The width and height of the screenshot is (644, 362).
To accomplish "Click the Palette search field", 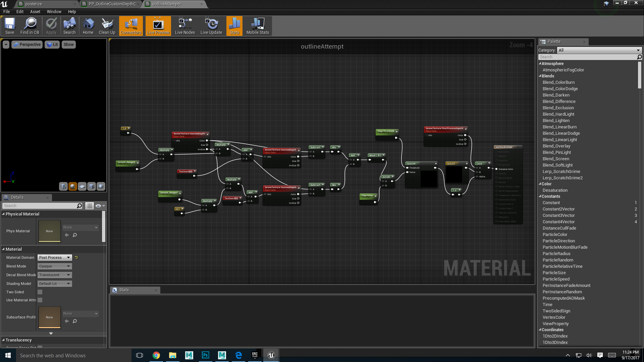I will pyautogui.click(x=587, y=57).
